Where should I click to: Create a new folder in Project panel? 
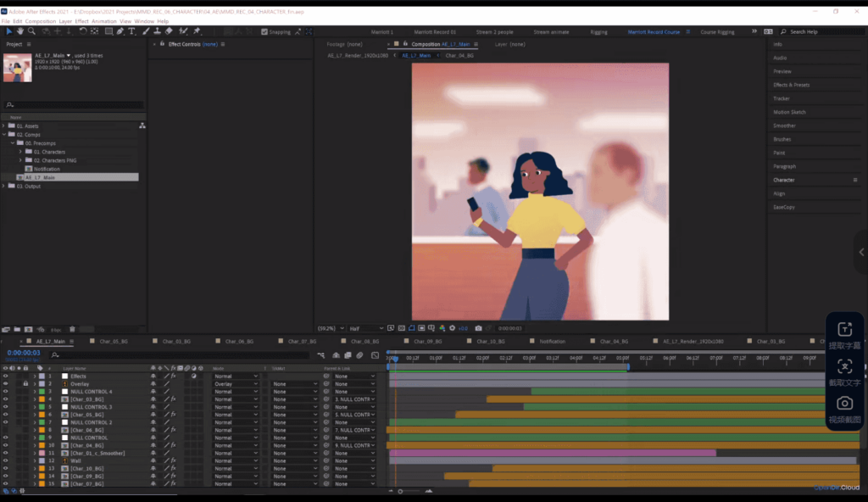(x=17, y=330)
